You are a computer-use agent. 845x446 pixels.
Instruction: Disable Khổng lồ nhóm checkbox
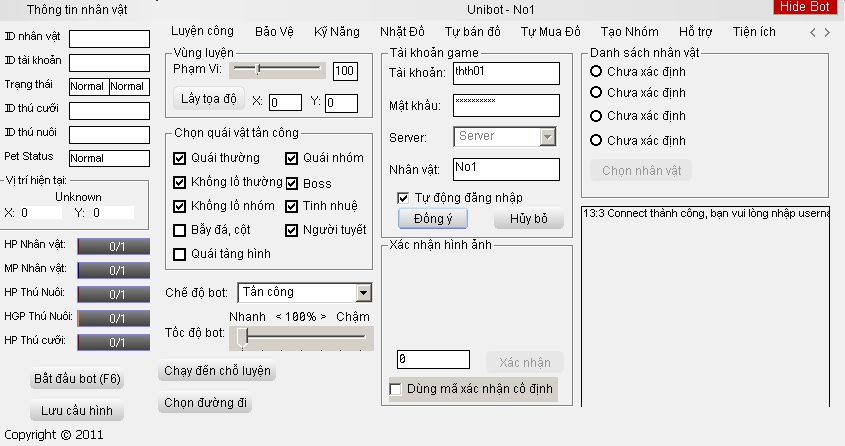179,206
